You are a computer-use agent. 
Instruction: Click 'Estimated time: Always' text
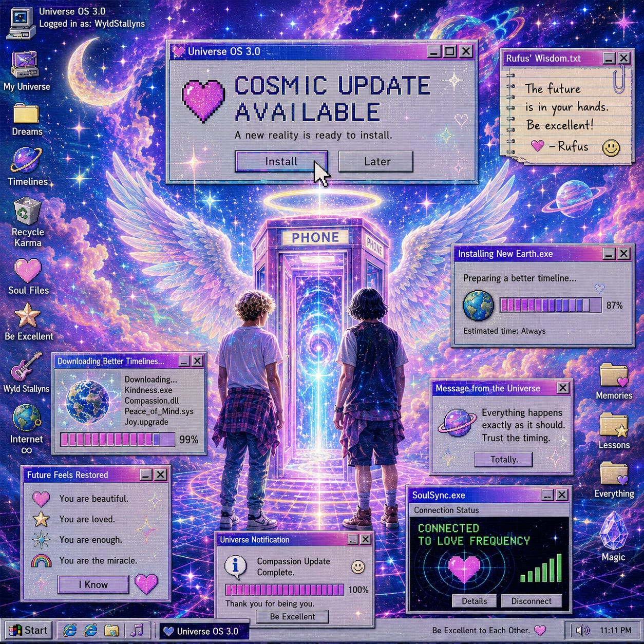click(x=504, y=331)
